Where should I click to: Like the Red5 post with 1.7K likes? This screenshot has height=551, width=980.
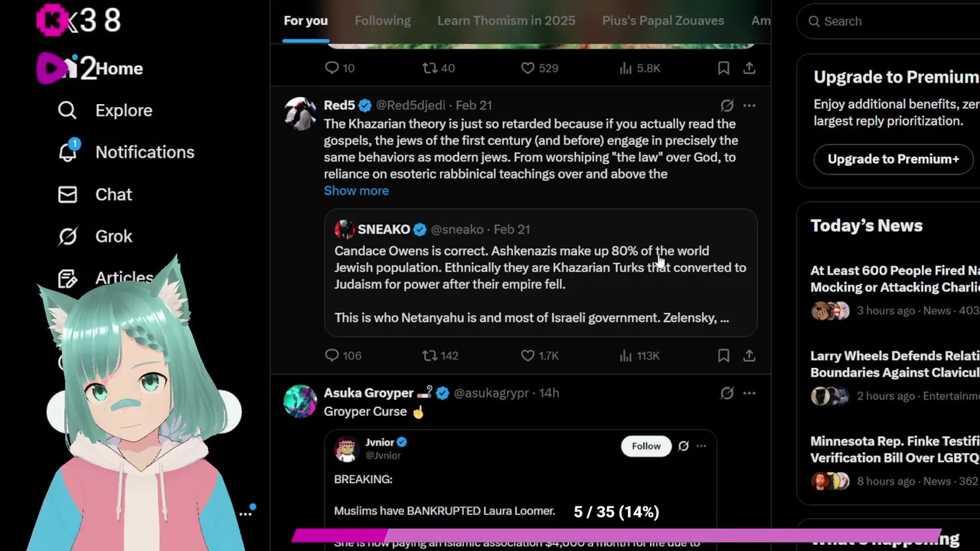click(528, 355)
